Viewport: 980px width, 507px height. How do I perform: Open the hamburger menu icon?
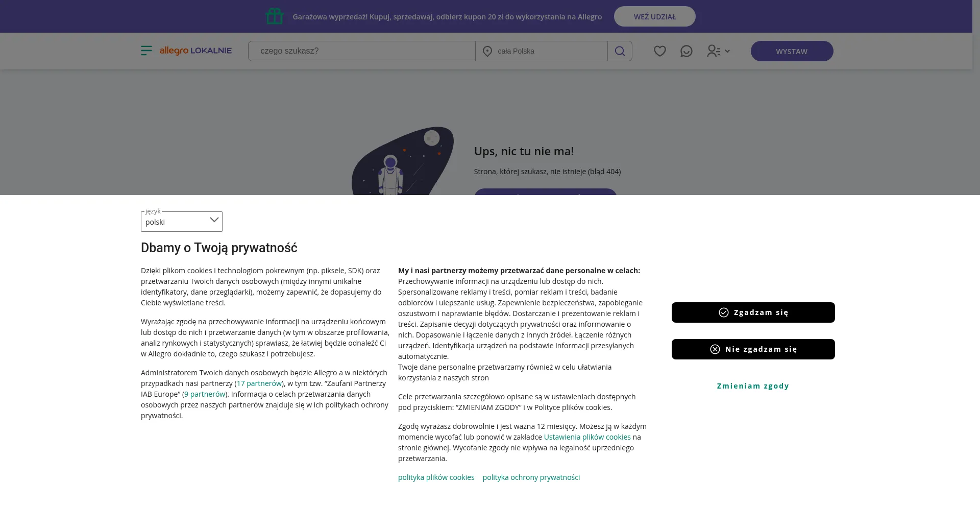point(146,51)
